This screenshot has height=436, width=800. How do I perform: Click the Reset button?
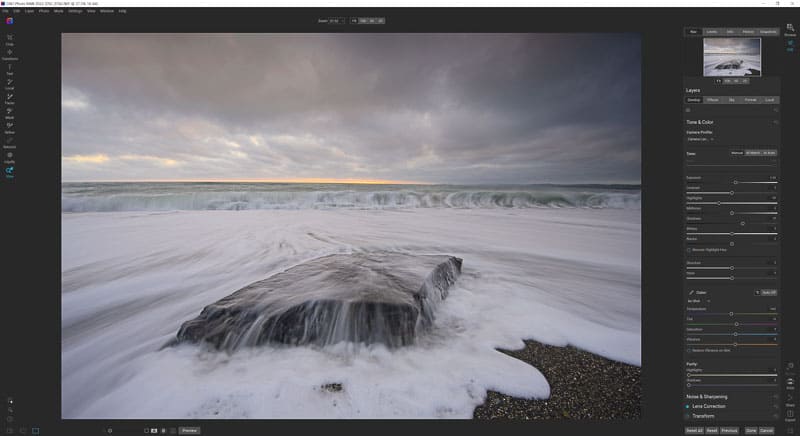pyautogui.click(x=712, y=431)
